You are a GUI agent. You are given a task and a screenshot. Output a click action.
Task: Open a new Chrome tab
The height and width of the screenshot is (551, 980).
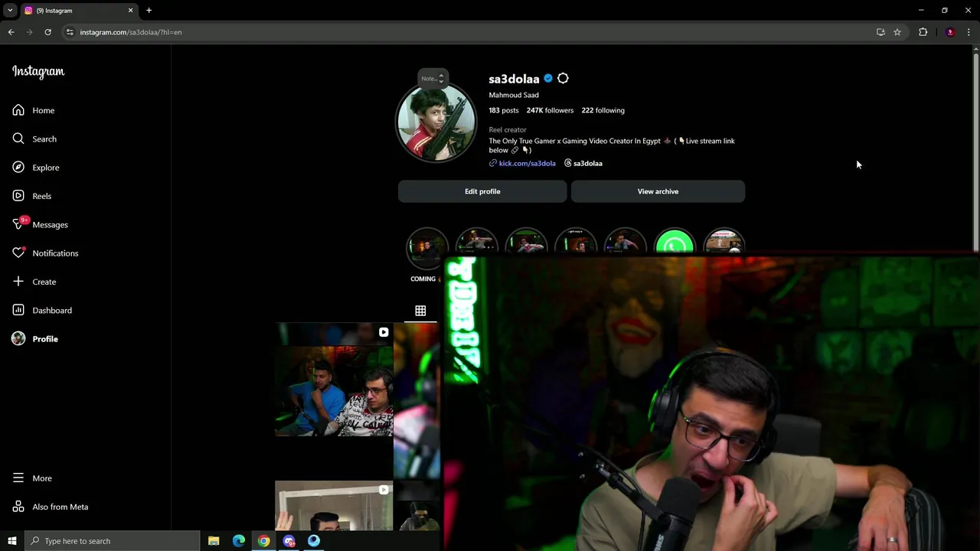pyautogui.click(x=149, y=11)
